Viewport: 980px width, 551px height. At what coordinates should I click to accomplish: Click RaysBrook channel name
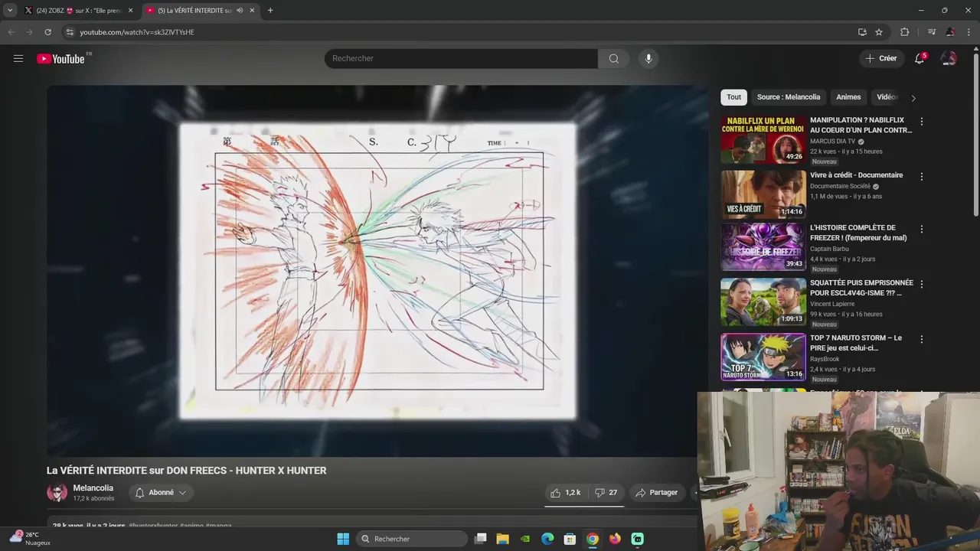825,359
